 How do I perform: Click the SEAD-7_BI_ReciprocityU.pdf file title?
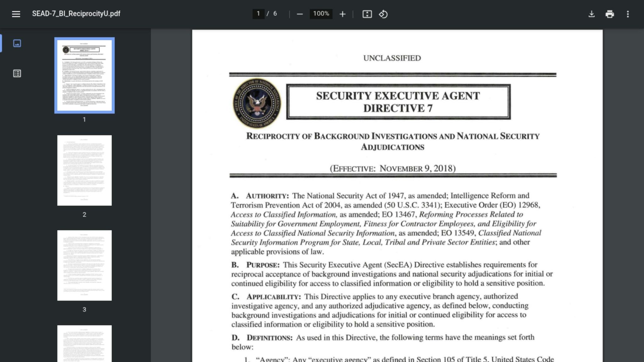76,14
